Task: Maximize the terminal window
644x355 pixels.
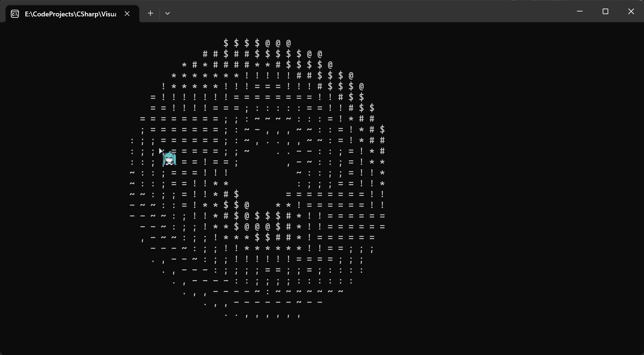Action: tap(605, 12)
